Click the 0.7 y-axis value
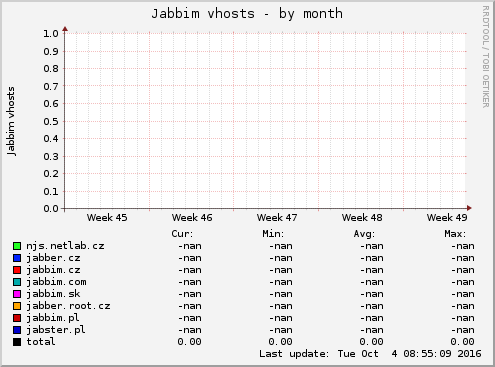Screen dimensions: 495x367 pyautogui.click(x=51, y=87)
